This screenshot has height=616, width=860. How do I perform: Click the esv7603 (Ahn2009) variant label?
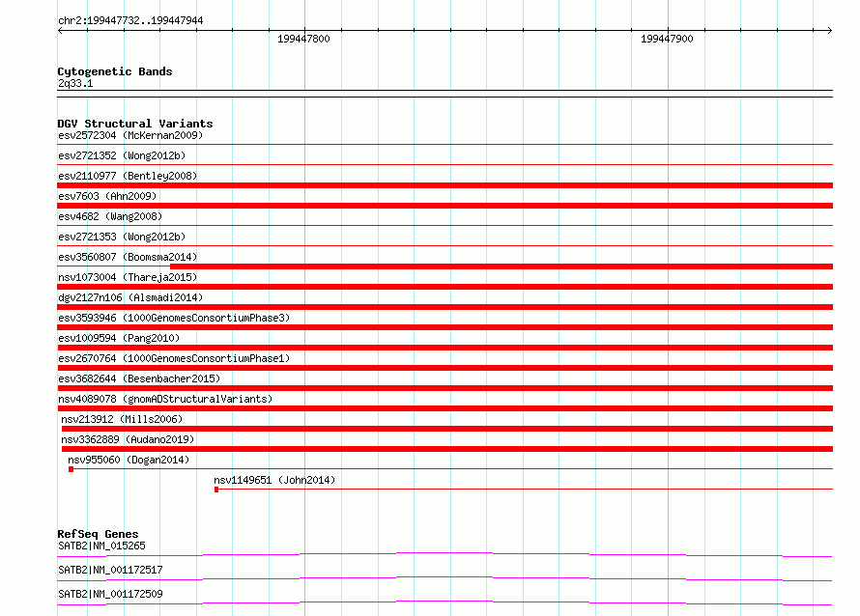click(x=107, y=196)
